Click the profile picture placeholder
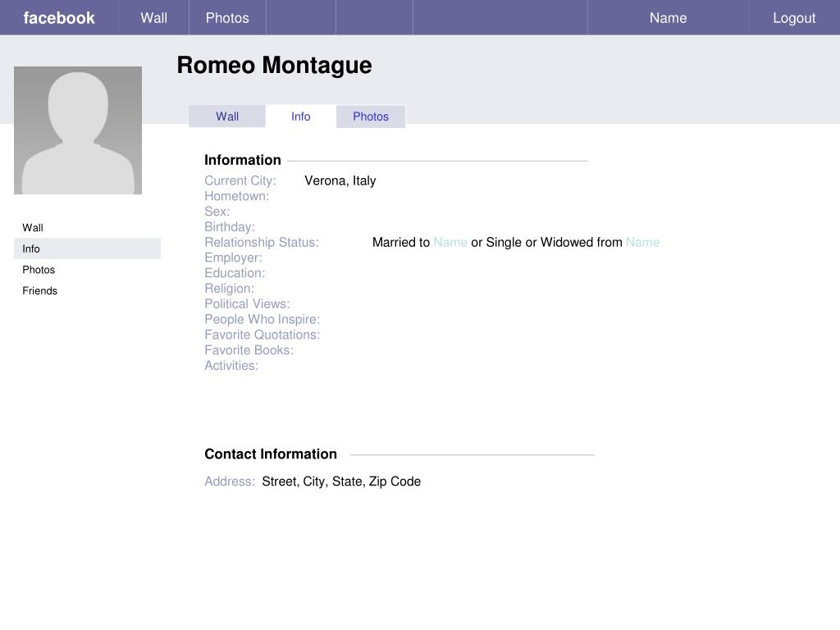This screenshot has width=840, height=630. pos(78,130)
